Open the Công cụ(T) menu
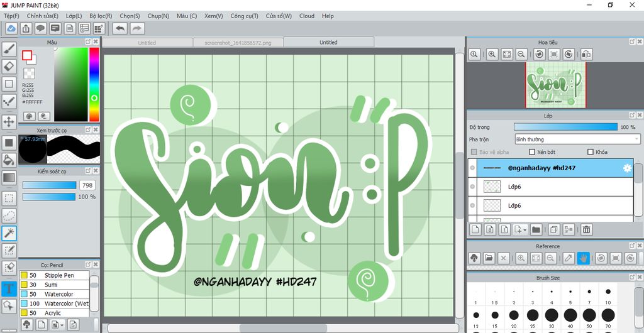The height and width of the screenshot is (333, 644). (x=245, y=16)
